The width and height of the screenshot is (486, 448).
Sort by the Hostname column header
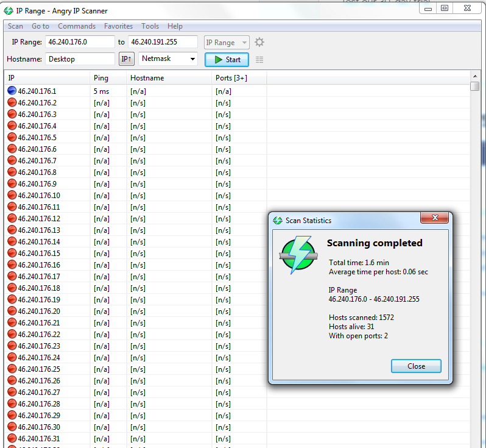[x=169, y=78]
